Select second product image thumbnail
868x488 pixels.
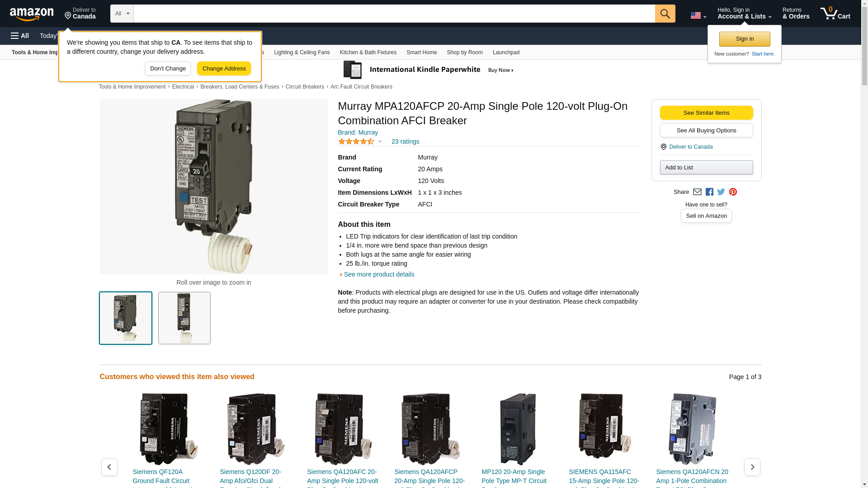click(x=184, y=318)
